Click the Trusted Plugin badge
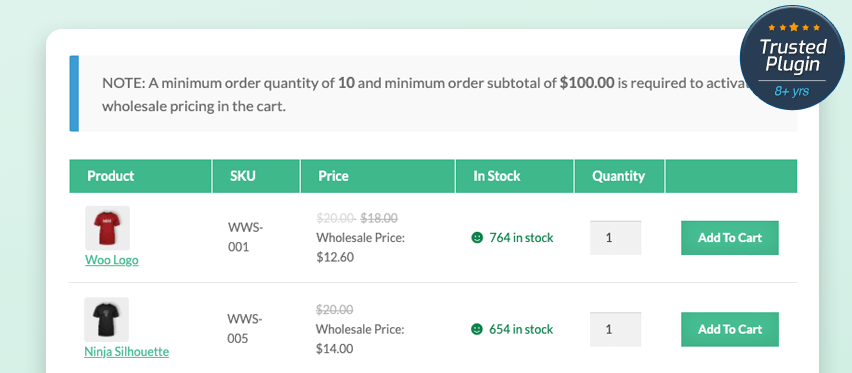This screenshot has width=852, height=373. point(792,57)
